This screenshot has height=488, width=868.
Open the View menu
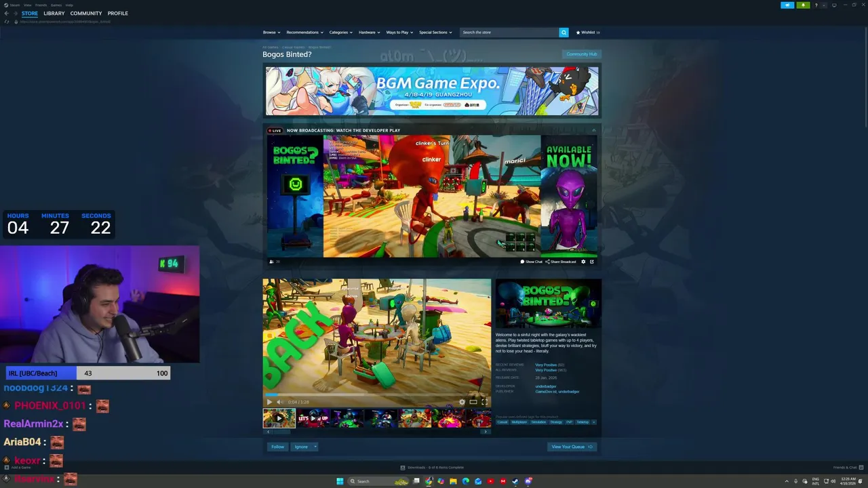(28, 5)
